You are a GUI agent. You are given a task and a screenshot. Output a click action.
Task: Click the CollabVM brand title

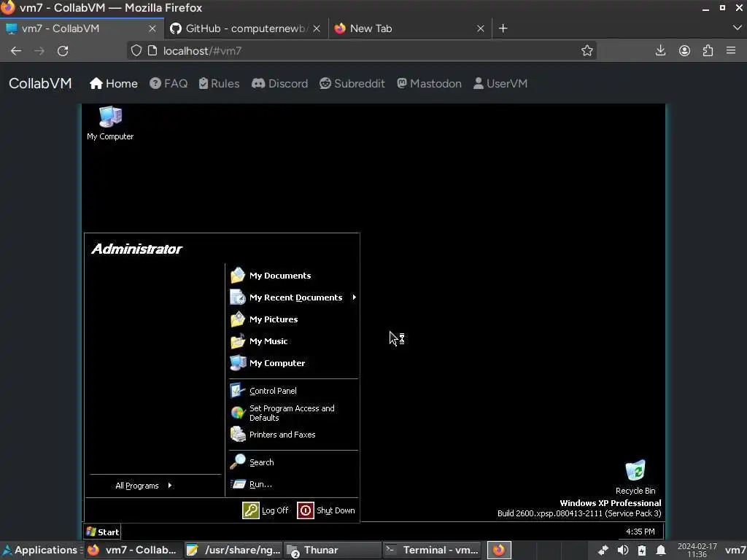pos(40,83)
